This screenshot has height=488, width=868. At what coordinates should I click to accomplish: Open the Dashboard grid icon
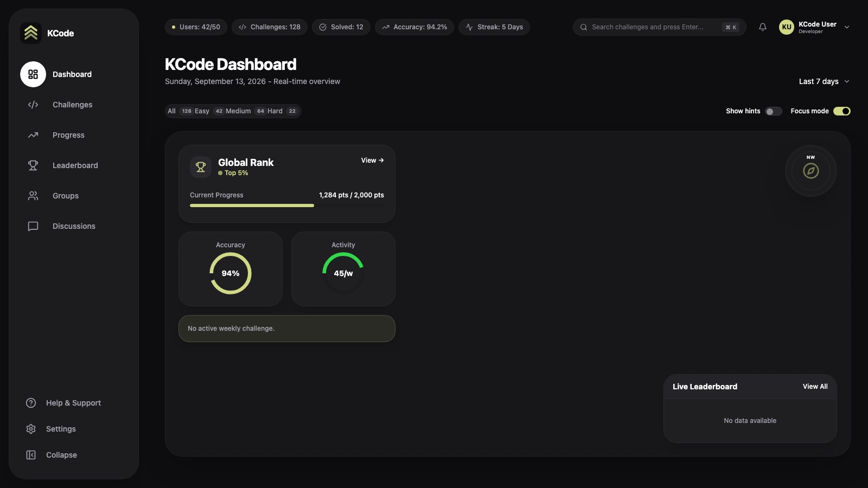(33, 74)
